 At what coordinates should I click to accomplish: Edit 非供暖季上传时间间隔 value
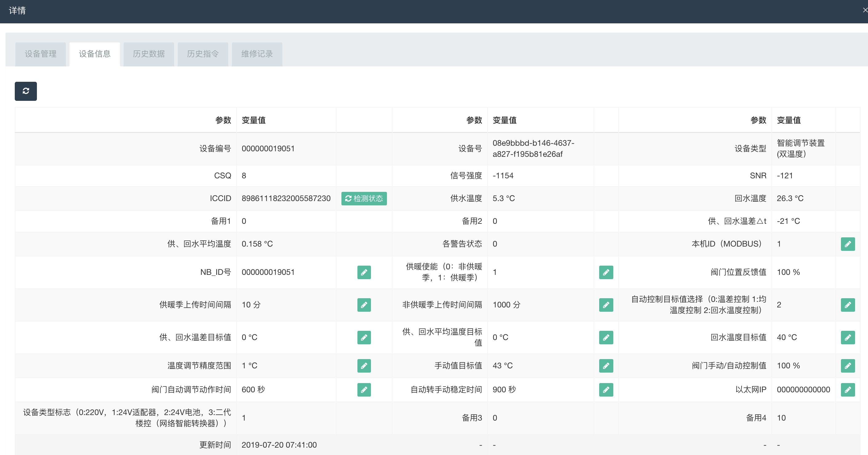[x=606, y=305]
